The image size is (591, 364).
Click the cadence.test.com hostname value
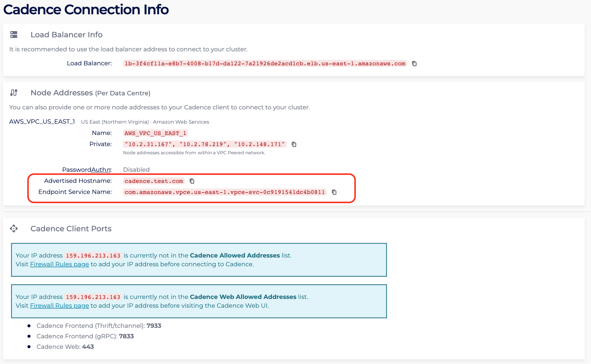[x=154, y=181]
